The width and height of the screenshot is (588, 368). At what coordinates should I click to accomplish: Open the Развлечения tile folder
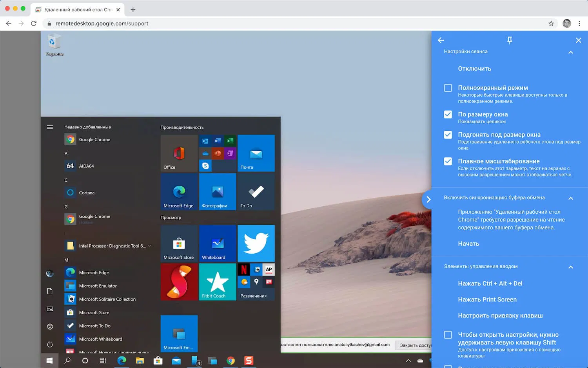click(256, 282)
